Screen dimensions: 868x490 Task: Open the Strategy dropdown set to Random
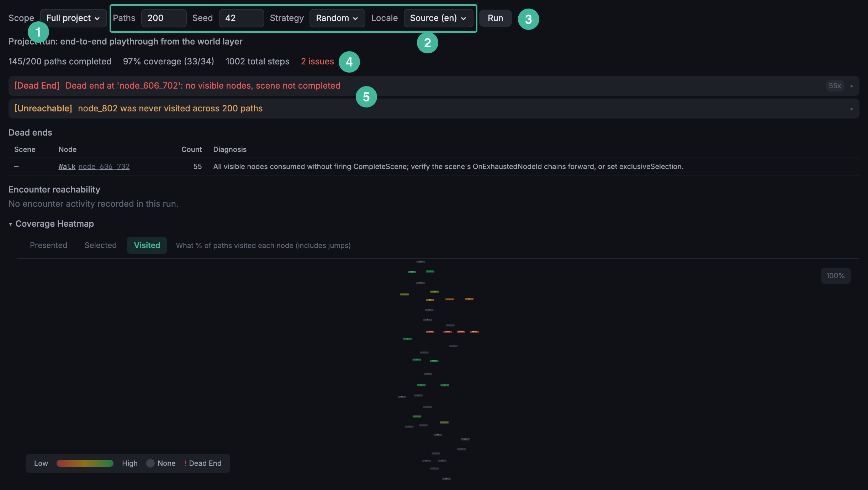pos(337,18)
